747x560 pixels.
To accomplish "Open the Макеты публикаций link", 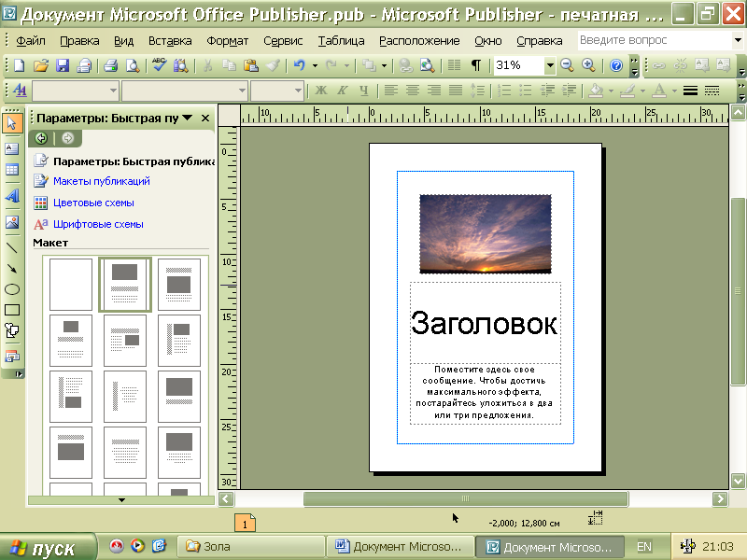I will (102, 181).
